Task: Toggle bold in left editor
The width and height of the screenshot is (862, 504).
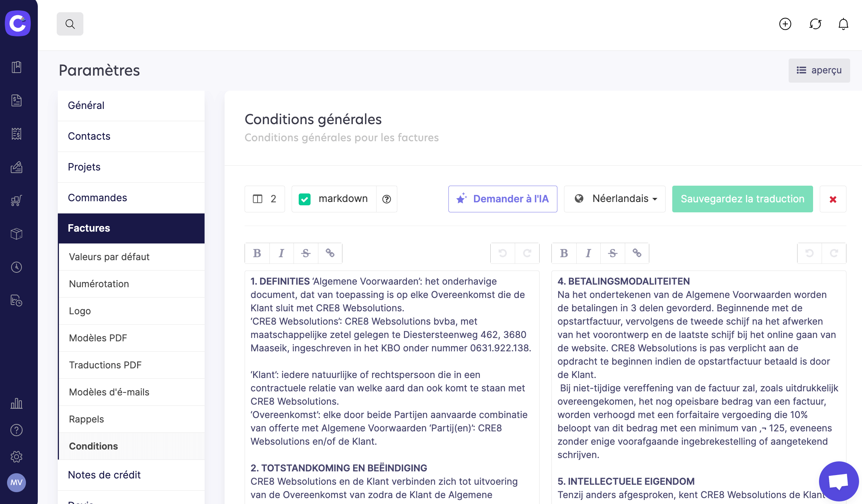Action: click(x=257, y=253)
